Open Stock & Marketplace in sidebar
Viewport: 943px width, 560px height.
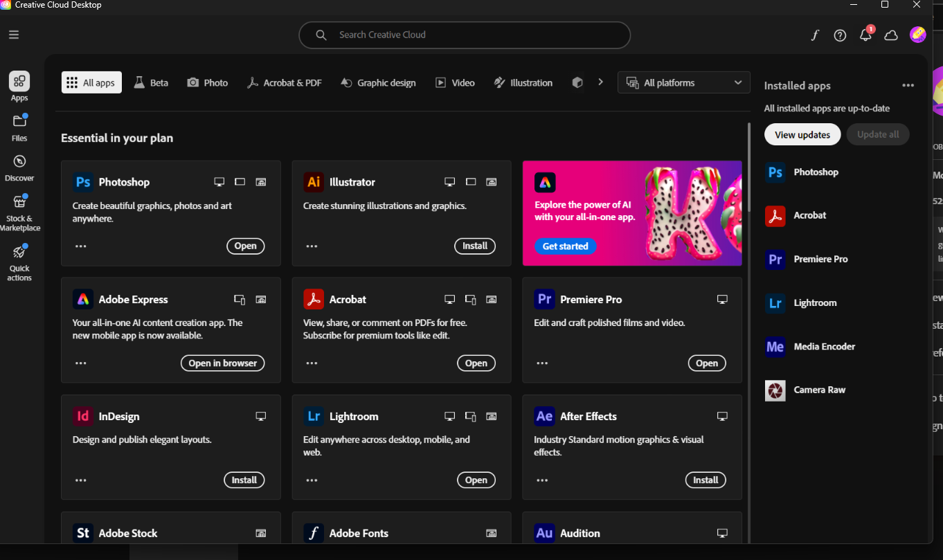[19, 212]
